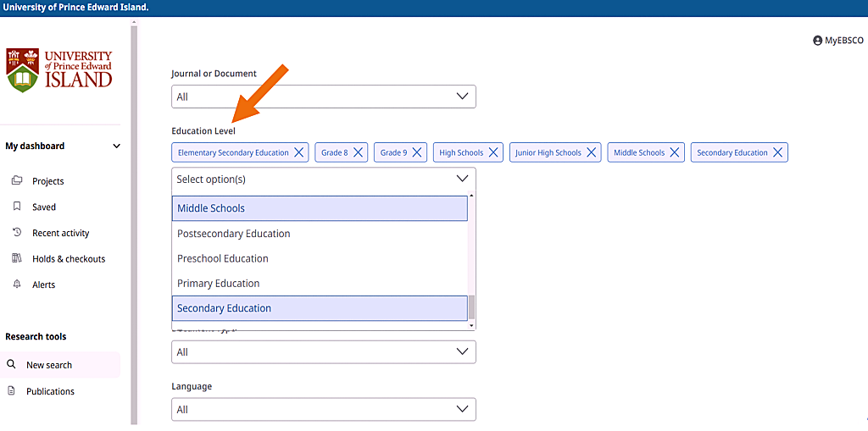Image resolution: width=868 pixels, height=431 pixels.
Task: Open the Projects folder icon
Action: click(x=17, y=181)
